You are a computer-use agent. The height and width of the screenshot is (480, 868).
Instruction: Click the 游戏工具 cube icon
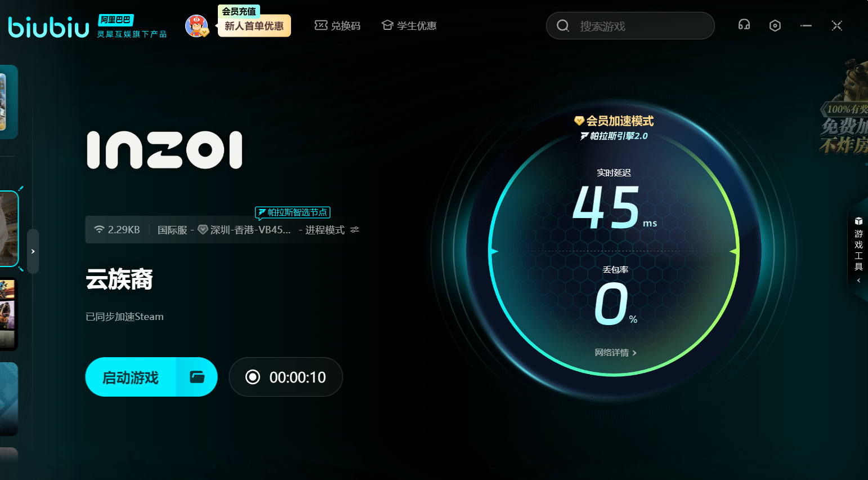point(858,221)
